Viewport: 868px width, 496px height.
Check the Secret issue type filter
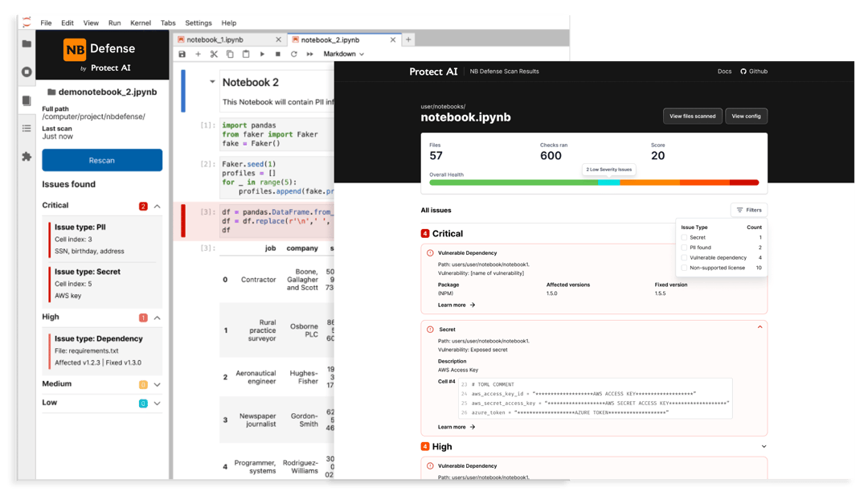coord(684,237)
